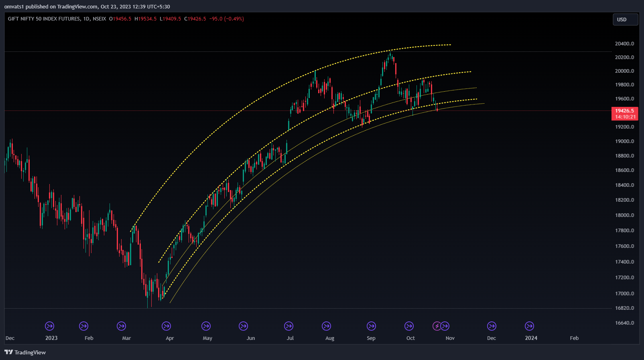
Task: Open the event marker above the Dec 2023 label
Action: coord(492,326)
